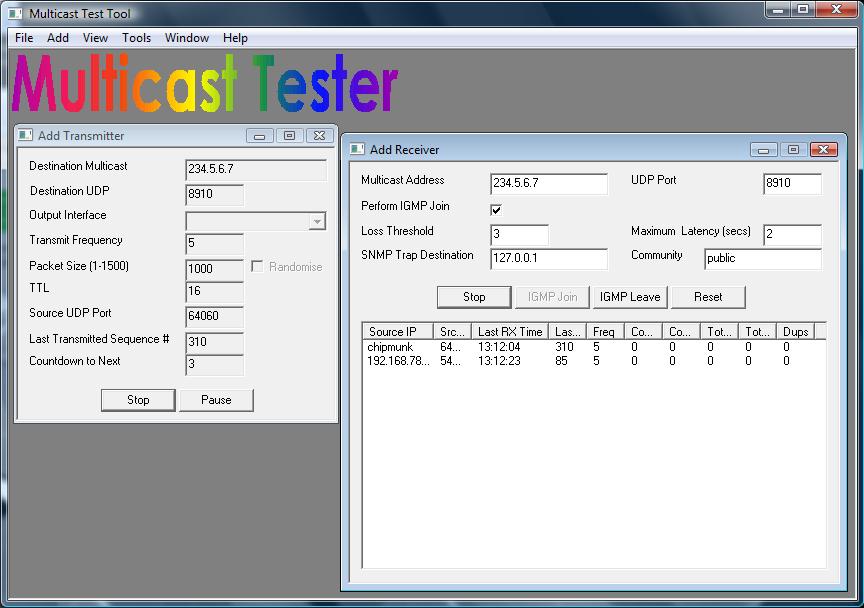The image size is (864, 608).
Task: Click Stop in Add Receiver window
Action: (474, 297)
